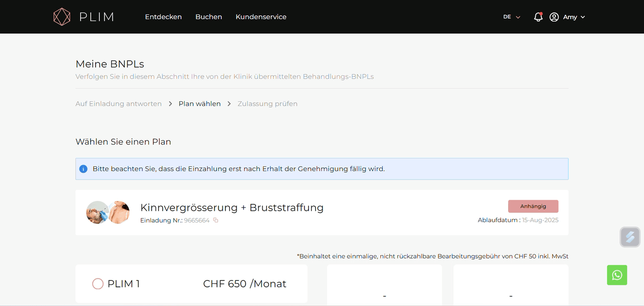
Task: Click the treatment thumbnail images
Action: tap(108, 212)
